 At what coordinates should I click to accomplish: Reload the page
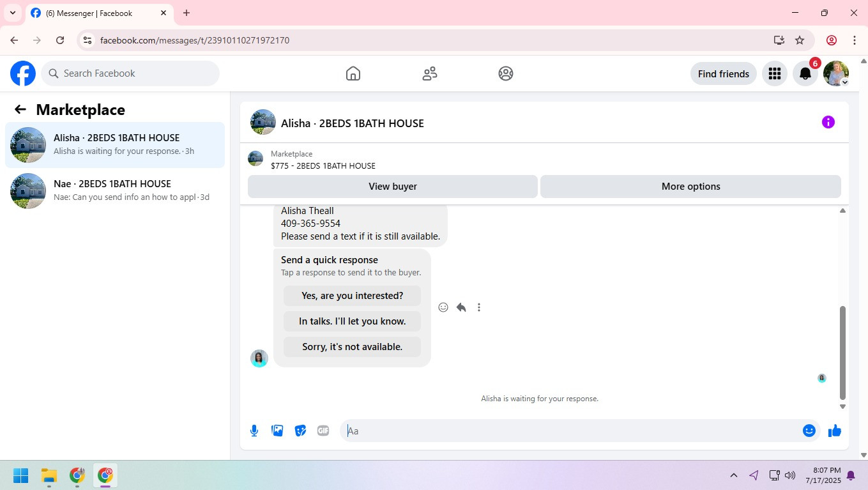(60, 40)
